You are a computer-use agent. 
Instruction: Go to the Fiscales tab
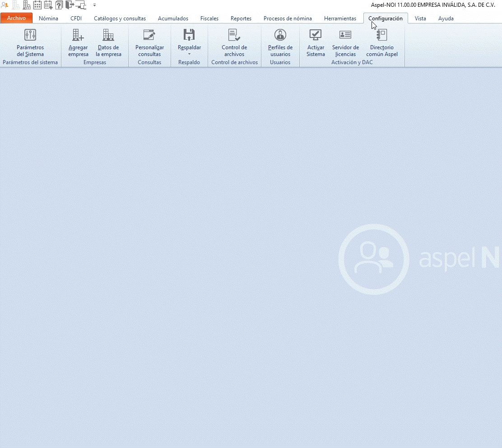[209, 18]
